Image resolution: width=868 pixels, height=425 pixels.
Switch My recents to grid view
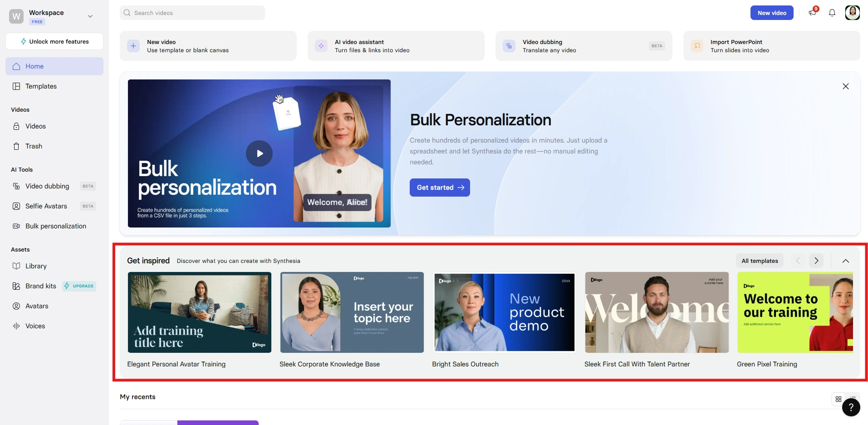point(839,399)
